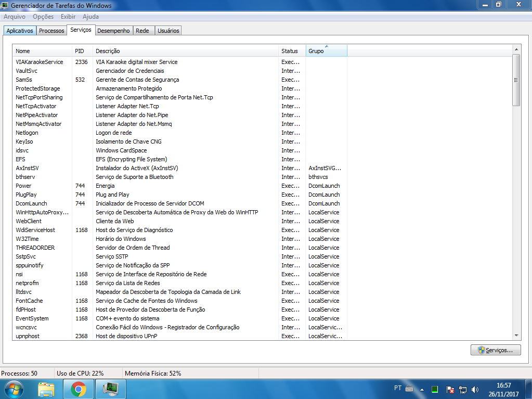The image size is (532, 399).
Task: Click description 'Windows CardSpace'
Action: click(121, 150)
